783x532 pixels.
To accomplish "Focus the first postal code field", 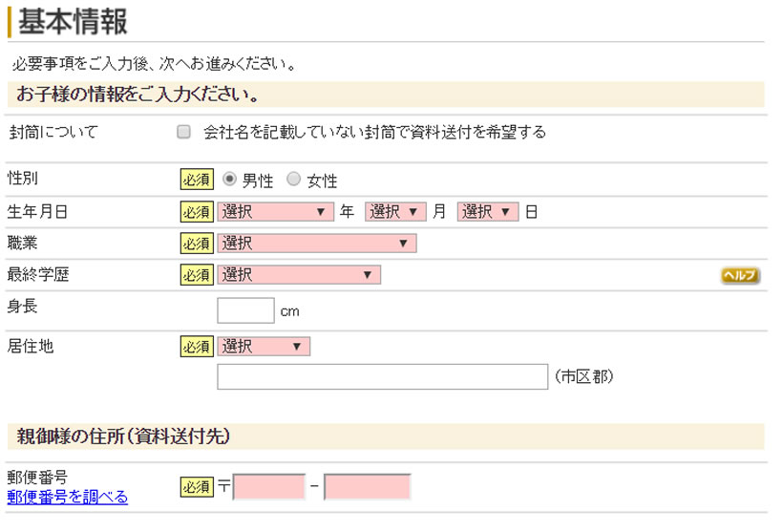I will pyautogui.click(x=269, y=487).
